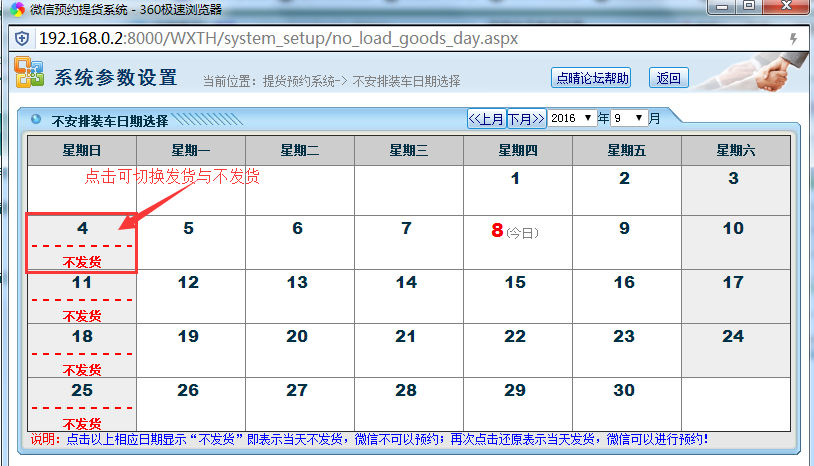814x466 pixels.
Task: Click the blue bullet icon beside panel title
Action: coord(36,119)
